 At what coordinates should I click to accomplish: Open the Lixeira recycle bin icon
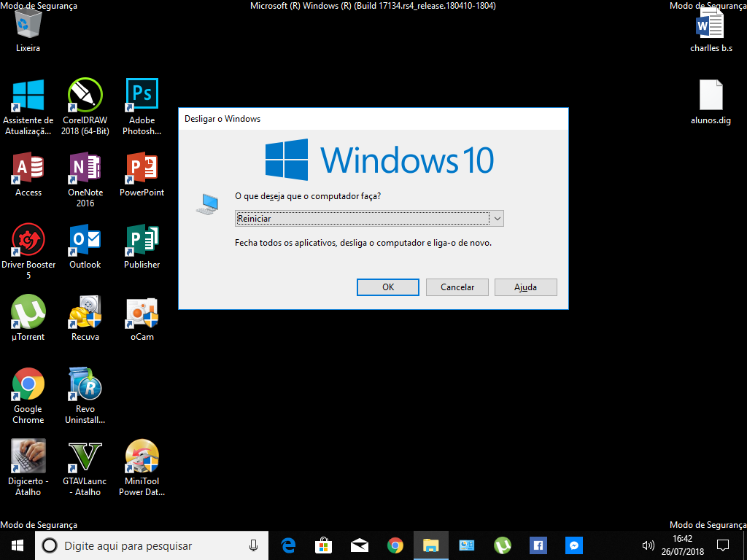(28, 28)
